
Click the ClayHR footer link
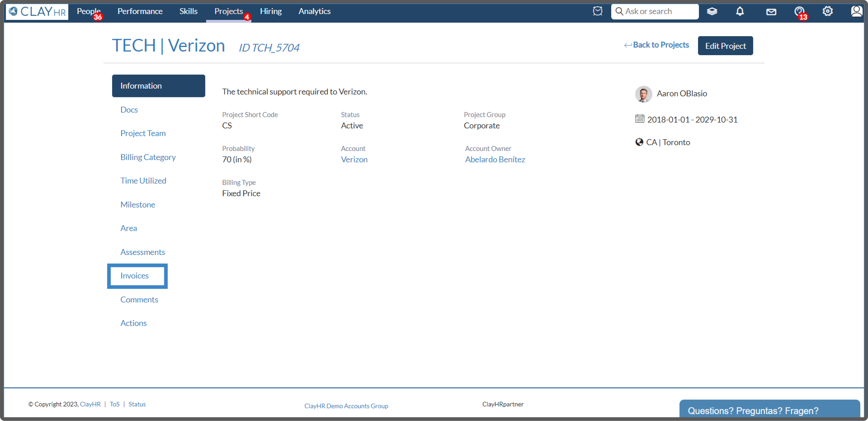point(90,404)
